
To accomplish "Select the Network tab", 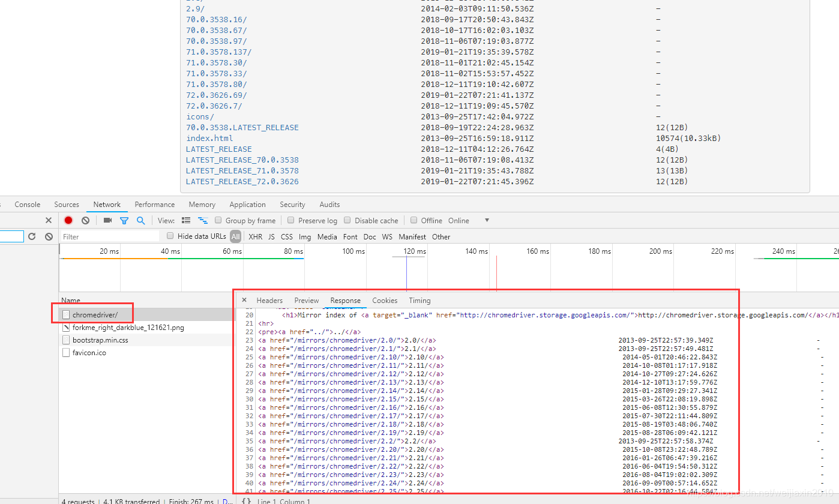I will pos(107,205).
